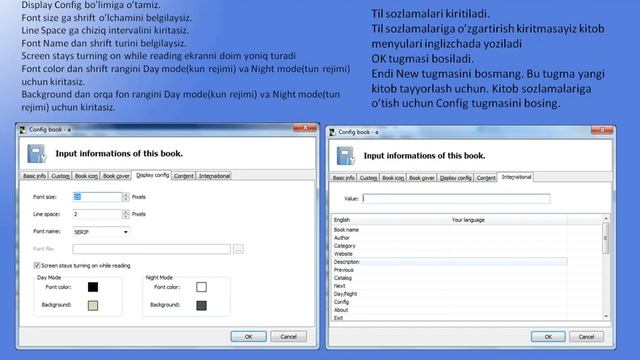Open the Content tab in the right dialog

tap(486, 178)
